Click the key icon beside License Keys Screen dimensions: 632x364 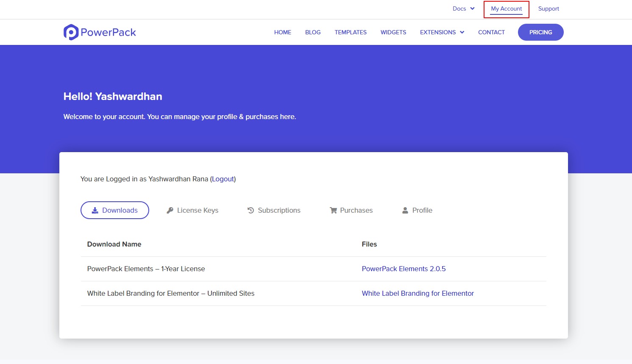pos(170,210)
